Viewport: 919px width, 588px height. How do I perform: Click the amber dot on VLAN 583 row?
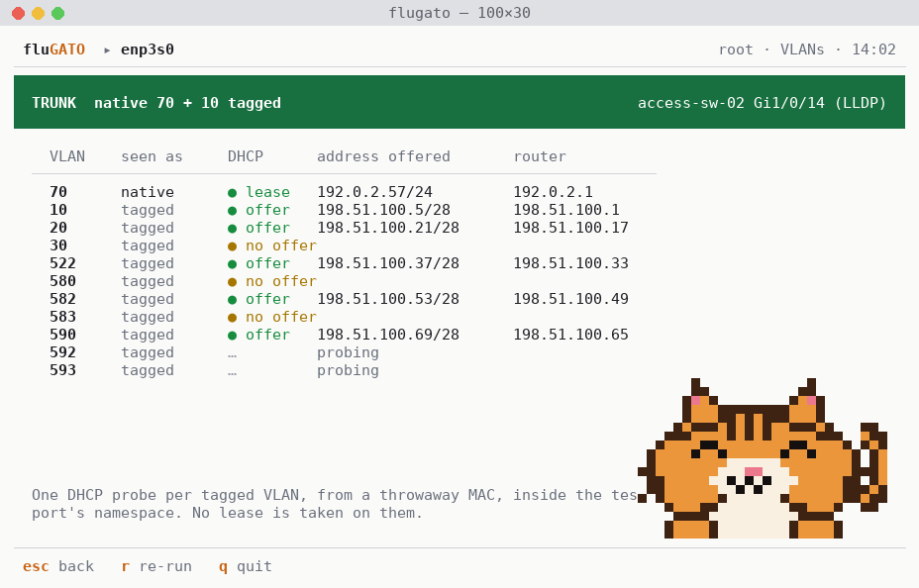click(x=232, y=318)
